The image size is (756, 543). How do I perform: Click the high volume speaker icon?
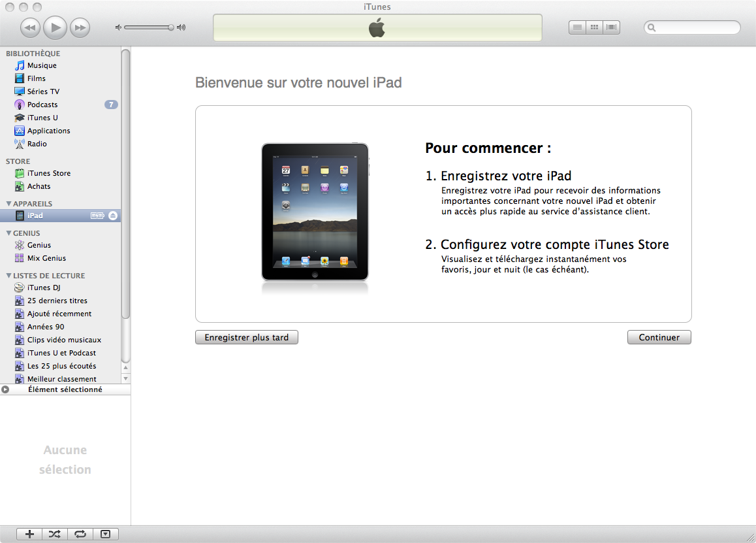coord(181,27)
